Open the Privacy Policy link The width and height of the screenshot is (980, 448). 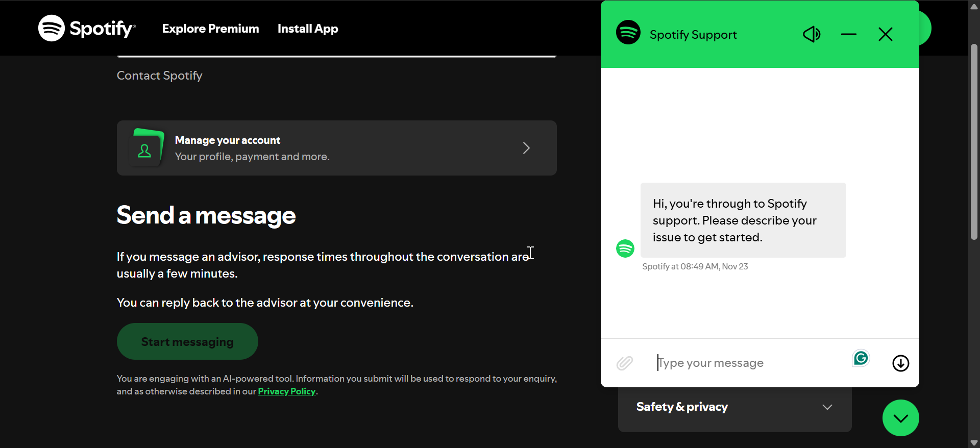tap(286, 391)
